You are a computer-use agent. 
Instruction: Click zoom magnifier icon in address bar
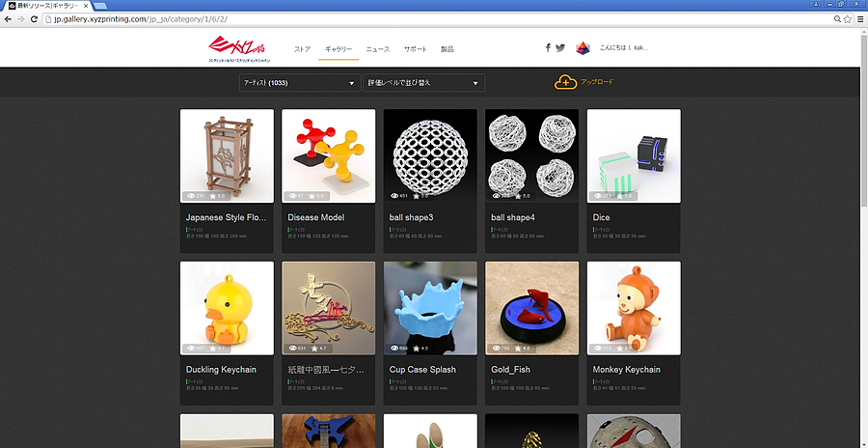837,19
